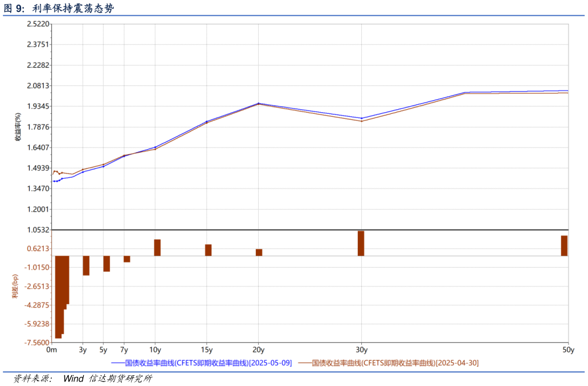Click the 2025-05-09 blue legend entry

click(x=208, y=363)
